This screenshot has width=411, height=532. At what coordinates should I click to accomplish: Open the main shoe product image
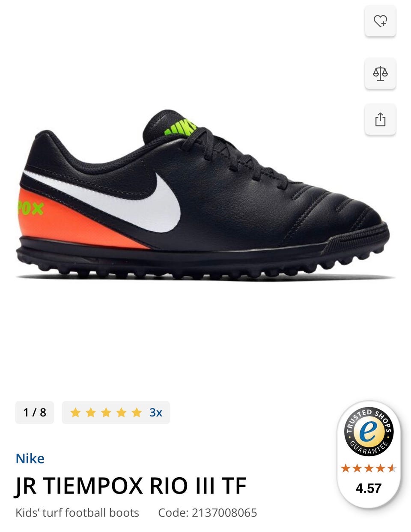(x=203, y=195)
